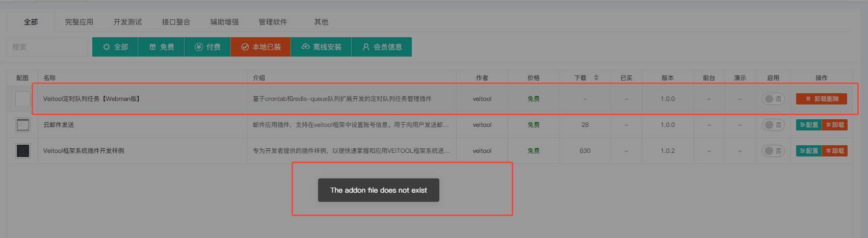Image resolution: width=868 pixels, height=238 pixels.
Task: Click 配置 for 云邮件发送 plugin
Action: point(809,125)
